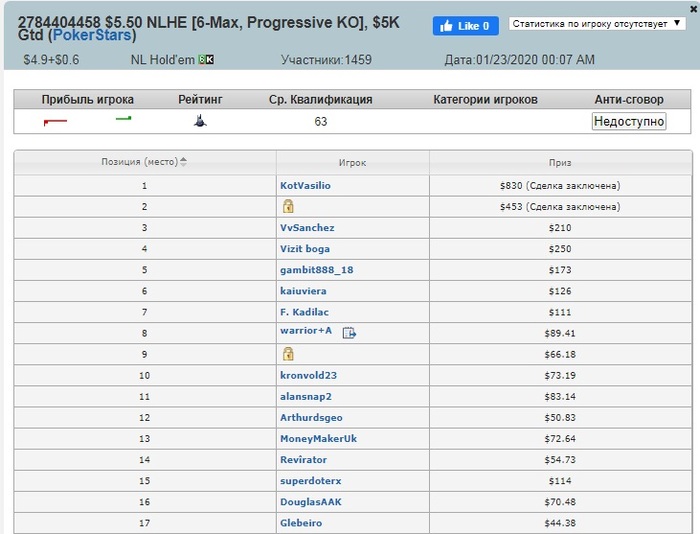Click the Прибыль игрока header
This screenshot has width=700, height=534.
pyautogui.click(x=88, y=99)
